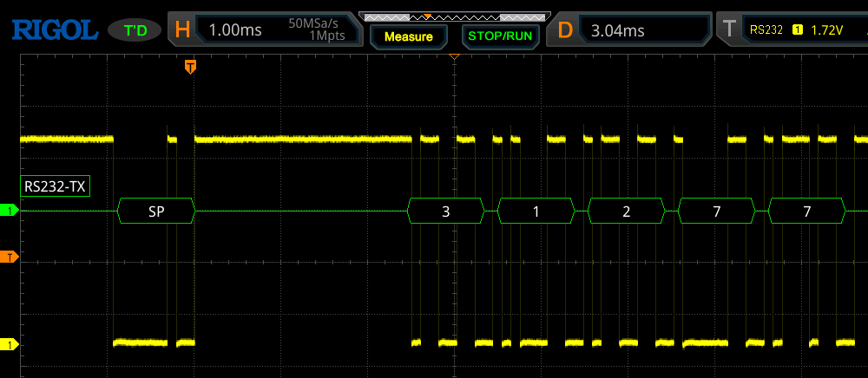
Task: Select the SP decoded packet
Action: (156, 211)
